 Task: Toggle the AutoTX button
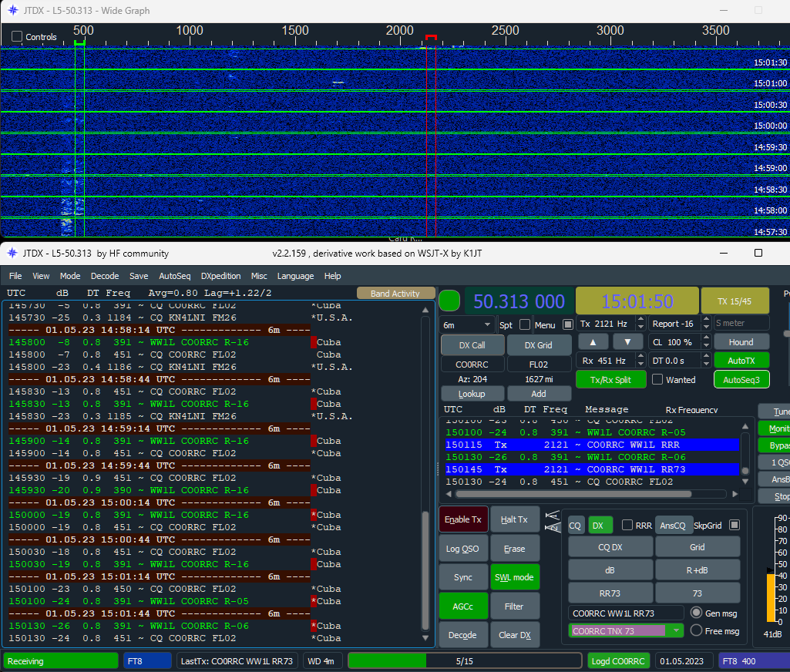(741, 361)
